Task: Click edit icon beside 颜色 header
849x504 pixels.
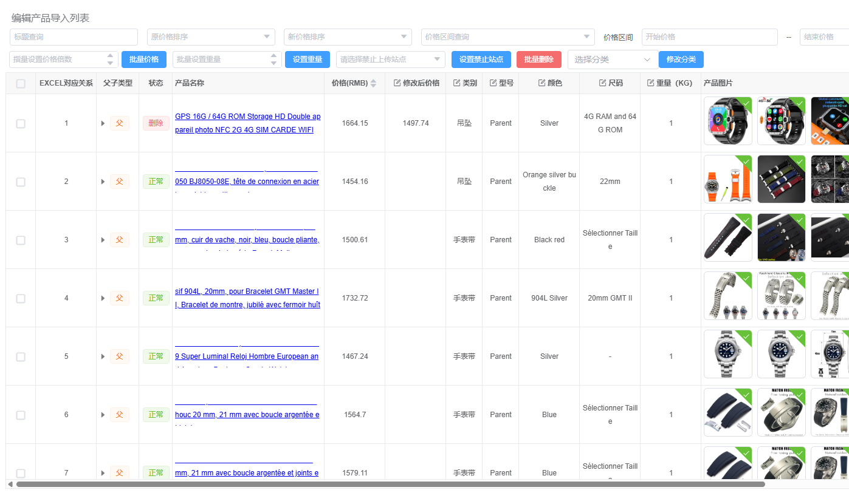Action: (541, 83)
